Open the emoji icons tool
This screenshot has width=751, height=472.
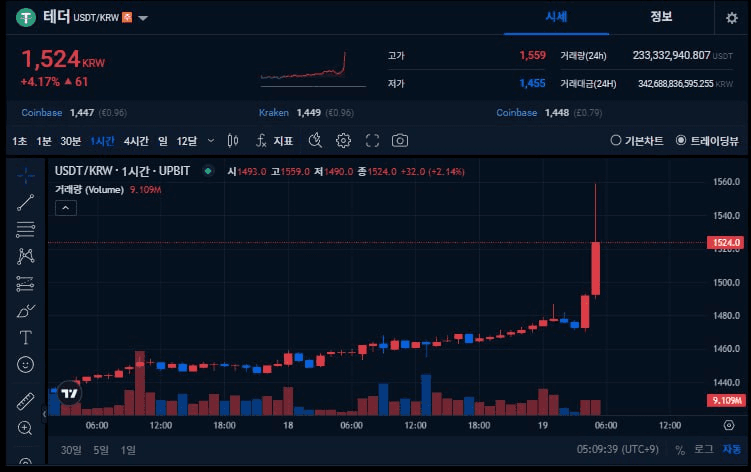click(25, 365)
